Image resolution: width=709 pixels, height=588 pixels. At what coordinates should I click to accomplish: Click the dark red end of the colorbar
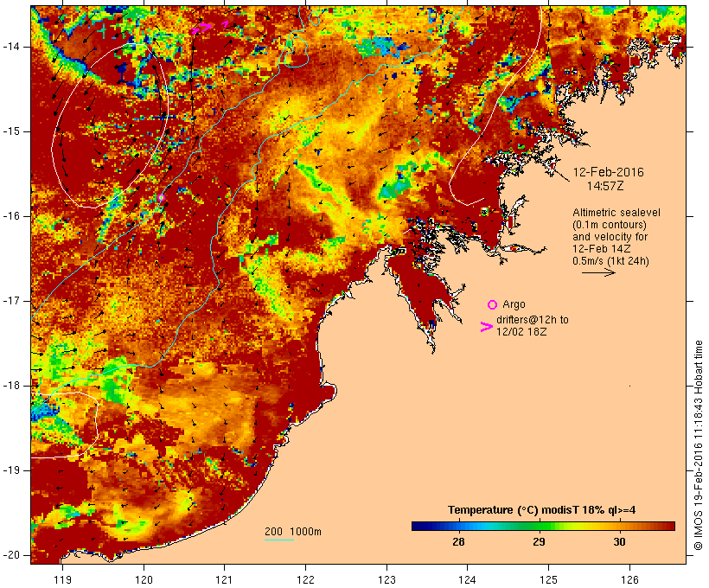(x=669, y=526)
